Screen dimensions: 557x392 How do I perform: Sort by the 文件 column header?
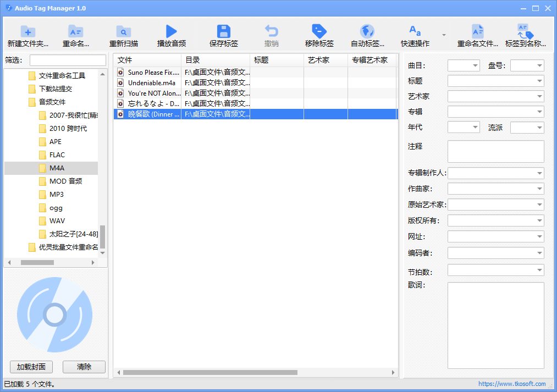(147, 60)
